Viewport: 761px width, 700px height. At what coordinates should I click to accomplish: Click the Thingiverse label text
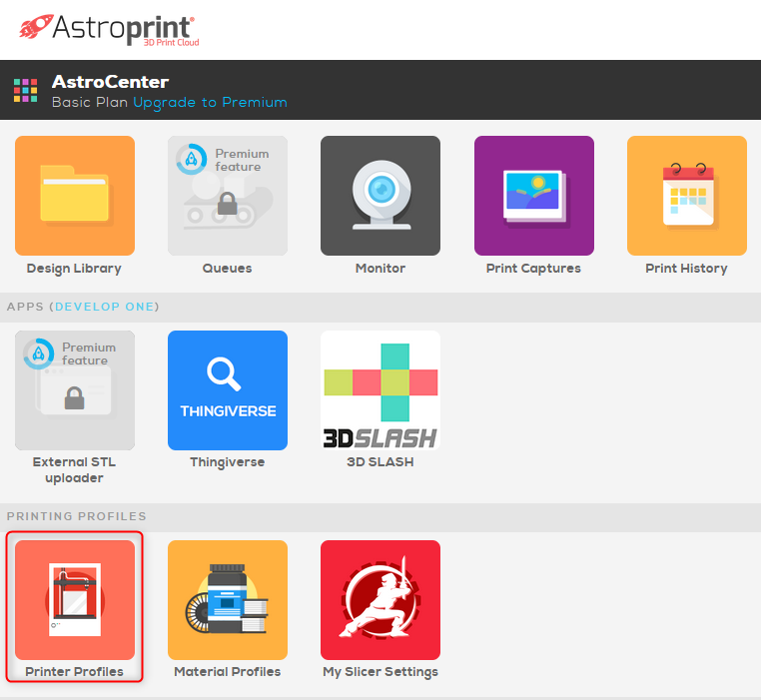pos(227,462)
